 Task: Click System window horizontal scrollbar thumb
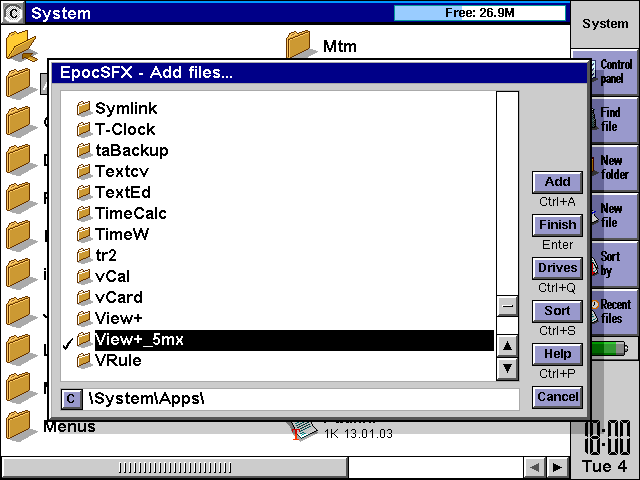pyautogui.click(x=175, y=467)
